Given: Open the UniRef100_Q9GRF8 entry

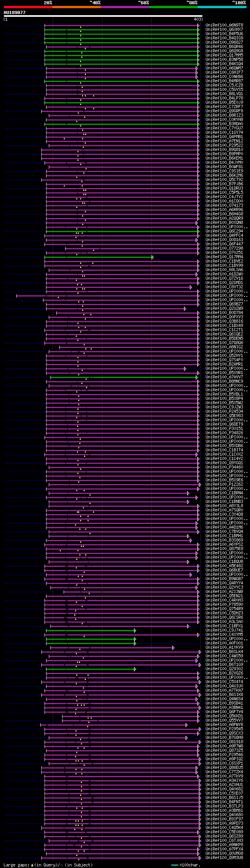Looking at the screenshot, I should point(224,111).
